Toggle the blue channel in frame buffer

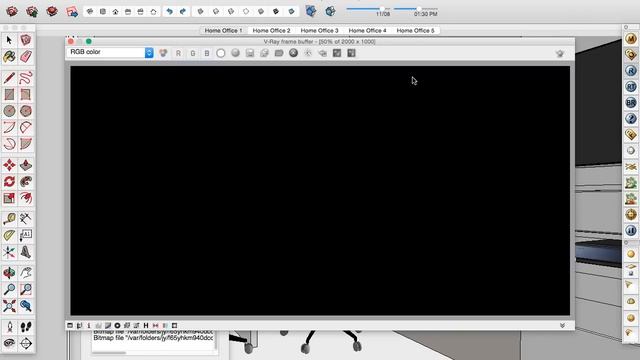[x=207, y=53]
